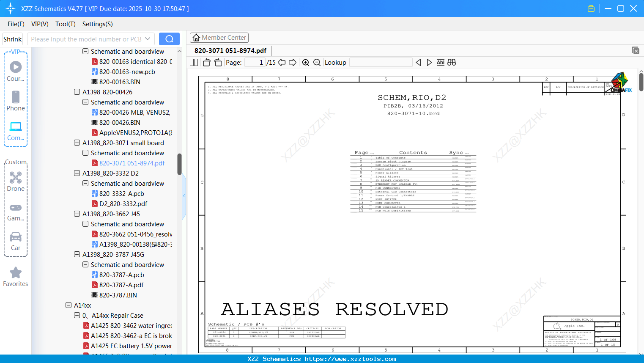Collapse the A1398_820-3071 small board node

point(77,143)
